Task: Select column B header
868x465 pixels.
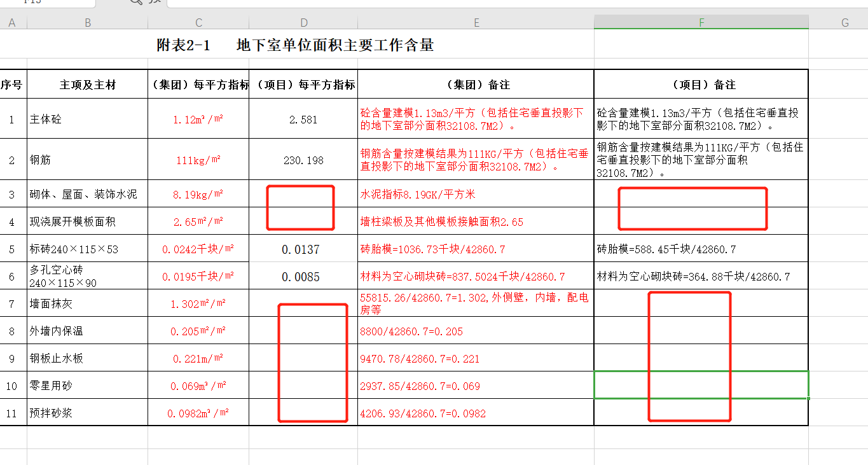Action: point(88,23)
